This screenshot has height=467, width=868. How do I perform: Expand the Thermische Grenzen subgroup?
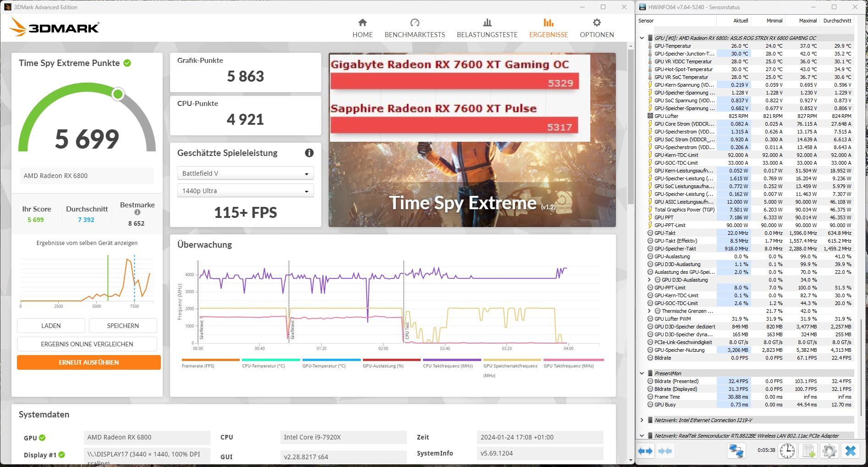(x=649, y=311)
